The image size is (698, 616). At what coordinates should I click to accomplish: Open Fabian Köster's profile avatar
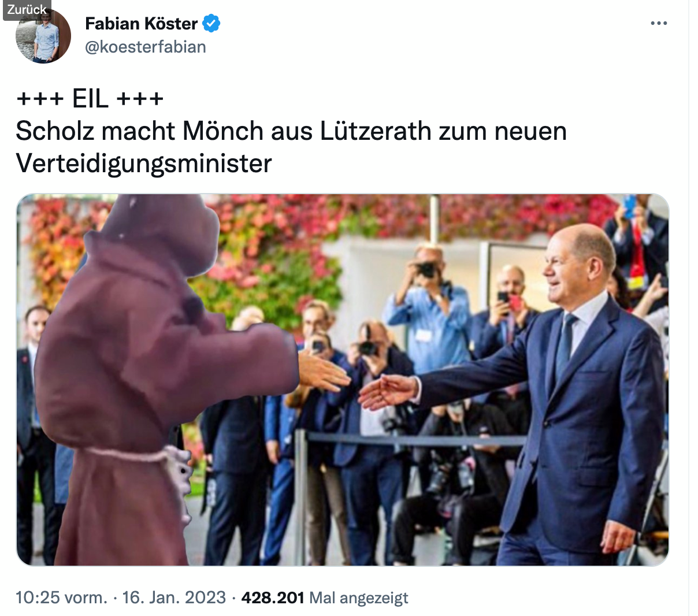point(43,36)
